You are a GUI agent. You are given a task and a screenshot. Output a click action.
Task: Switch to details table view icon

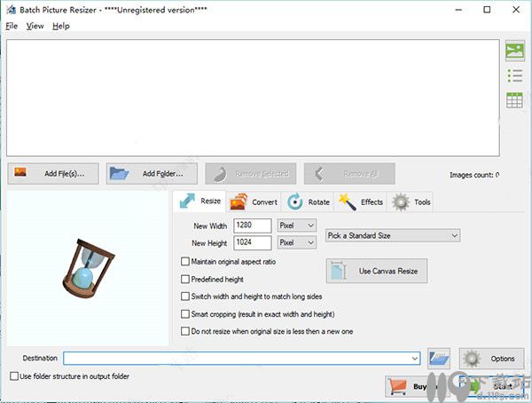514,100
